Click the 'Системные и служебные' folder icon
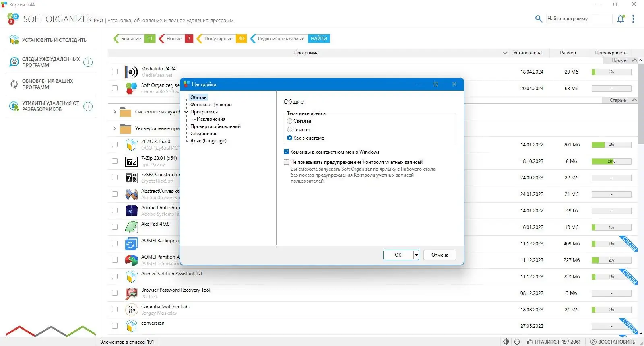 [x=126, y=112]
